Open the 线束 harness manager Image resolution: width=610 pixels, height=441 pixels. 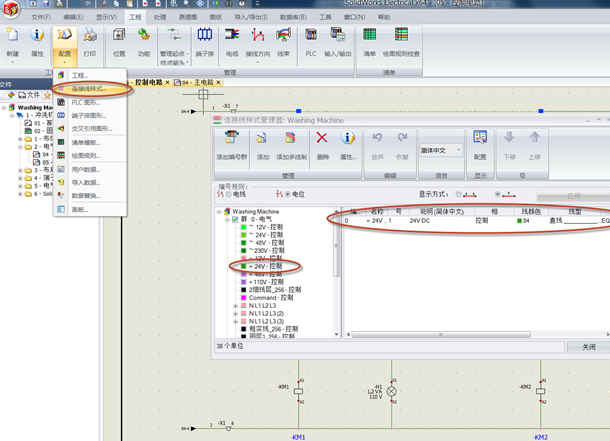click(284, 35)
